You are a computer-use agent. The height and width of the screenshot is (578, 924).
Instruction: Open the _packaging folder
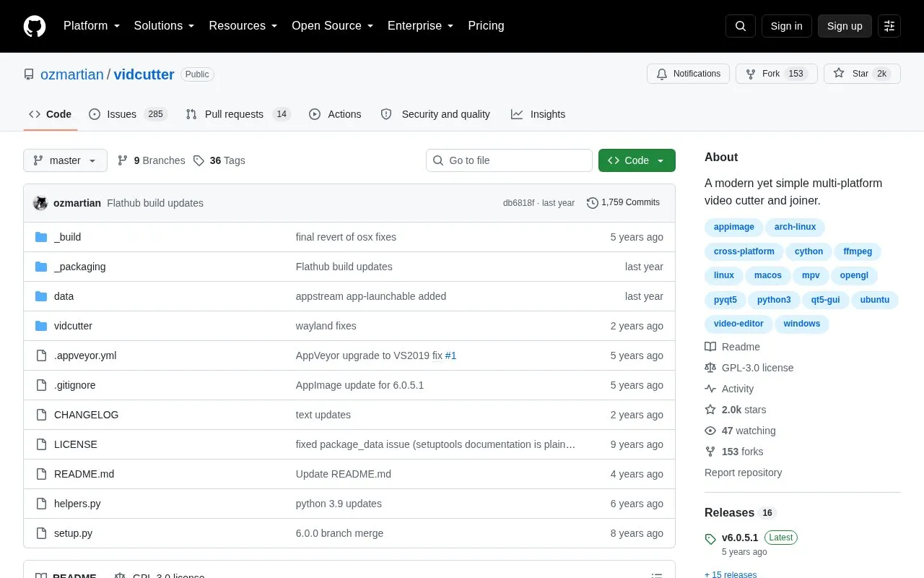point(79,267)
